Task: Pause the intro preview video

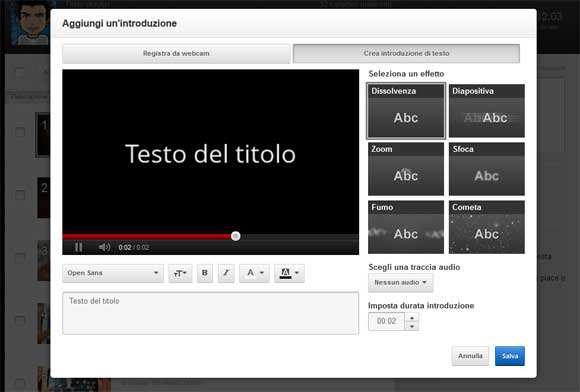Action: click(78, 247)
